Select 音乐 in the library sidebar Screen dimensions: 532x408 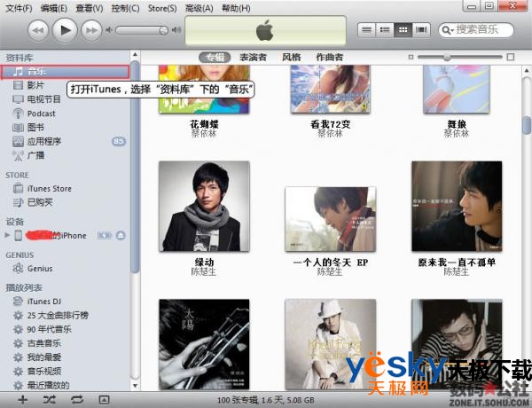tap(65, 72)
